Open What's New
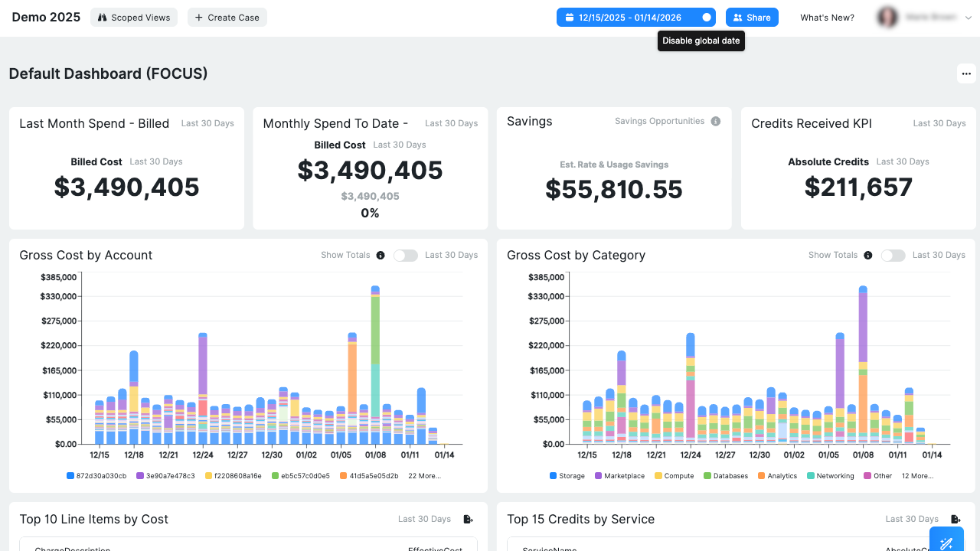This screenshot has height=551, width=980. [x=827, y=18]
